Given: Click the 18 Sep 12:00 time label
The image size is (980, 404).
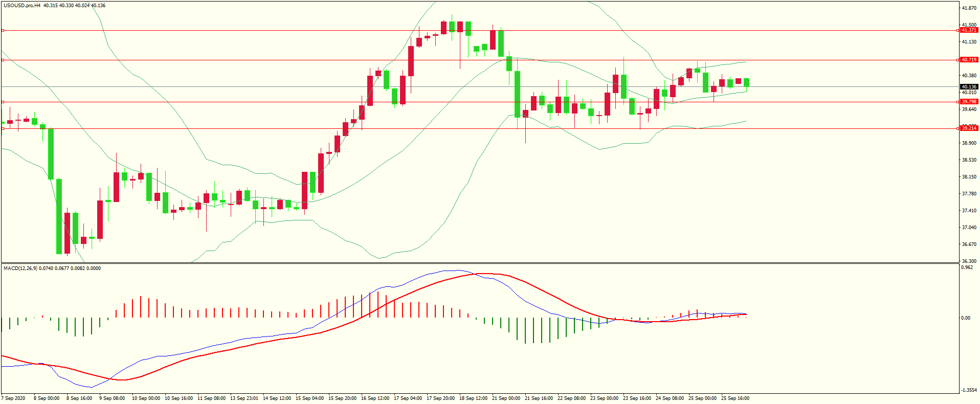Looking at the screenshot, I should tap(473, 398).
